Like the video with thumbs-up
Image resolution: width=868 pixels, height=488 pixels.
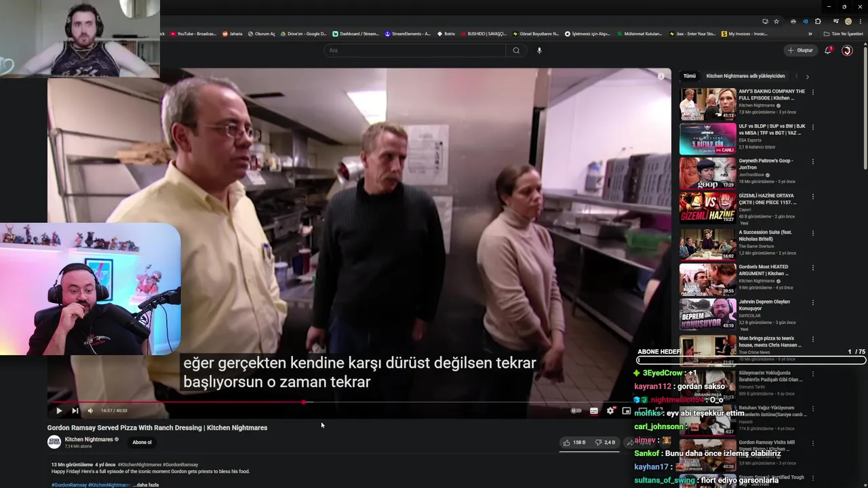pyautogui.click(x=574, y=443)
